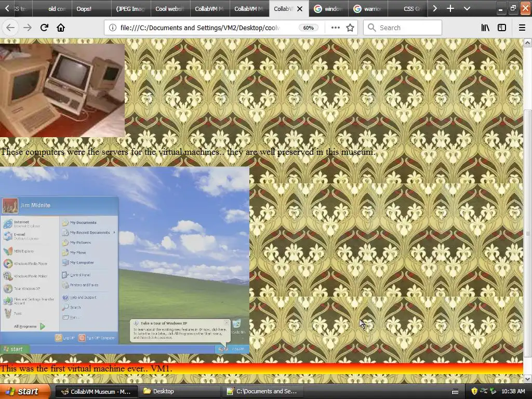The image size is (532, 399).
Task: Switch to the 'Oops!' tab
Action: coord(91,9)
